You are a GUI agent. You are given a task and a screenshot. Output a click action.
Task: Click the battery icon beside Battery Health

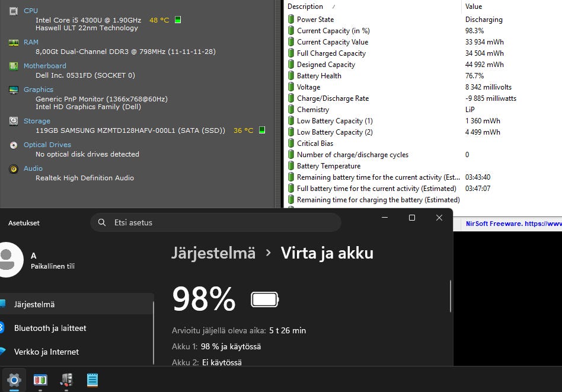(291, 76)
